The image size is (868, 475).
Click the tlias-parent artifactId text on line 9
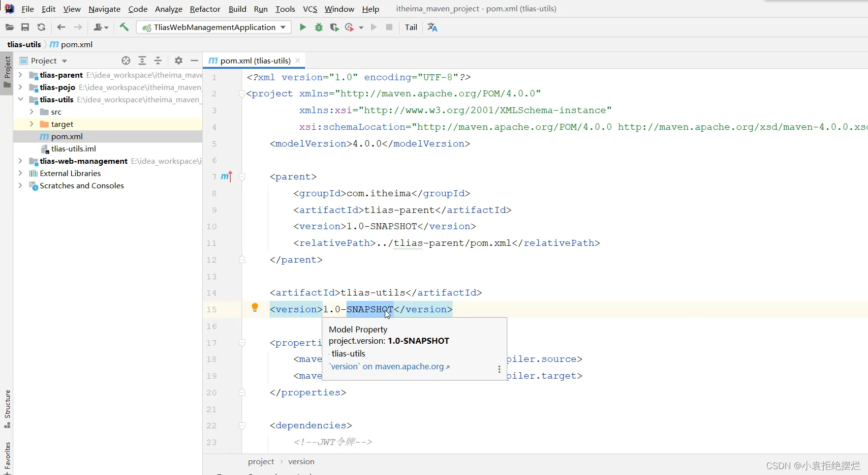400,210
